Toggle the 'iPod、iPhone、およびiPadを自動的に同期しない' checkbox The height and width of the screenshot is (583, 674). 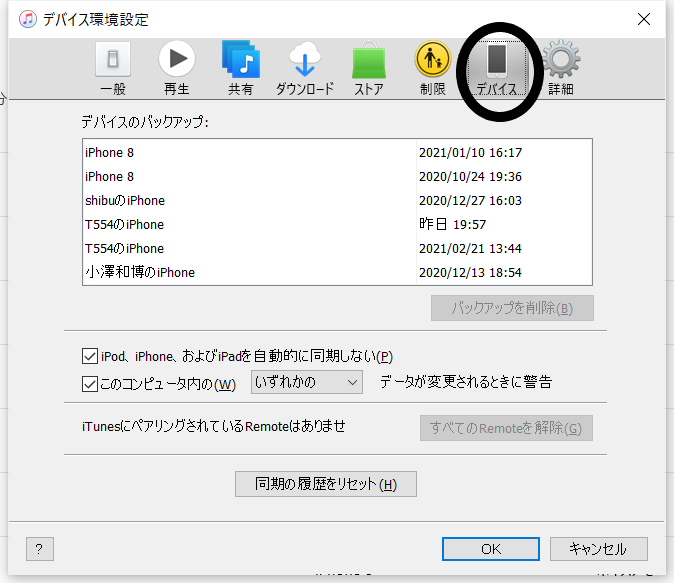pos(89,356)
